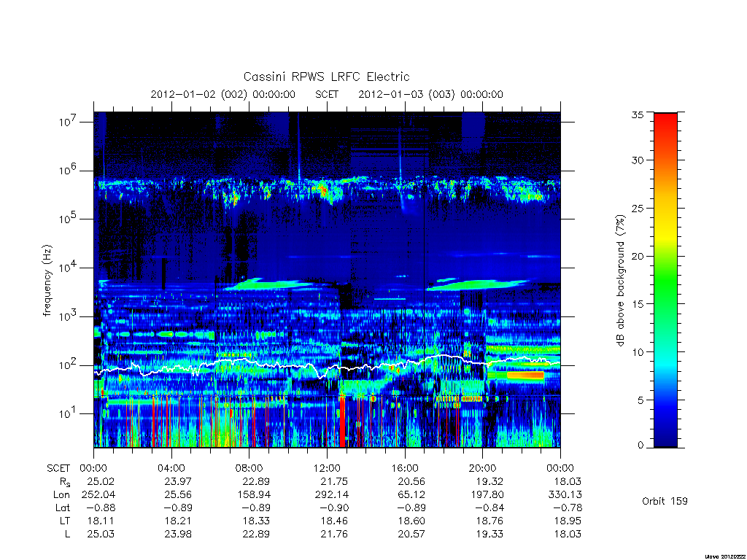Click the SCET 08:00 time tick label
The width and height of the screenshot is (747, 560).
[x=249, y=468]
